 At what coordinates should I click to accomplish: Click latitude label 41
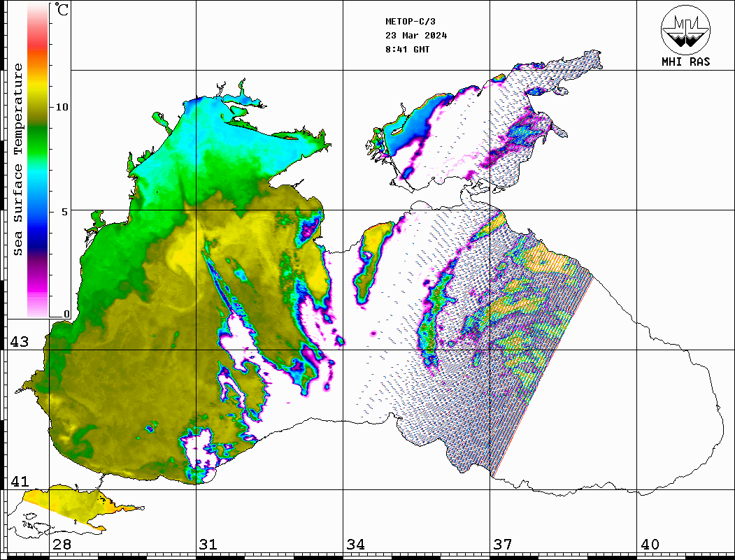coord(19,482)
